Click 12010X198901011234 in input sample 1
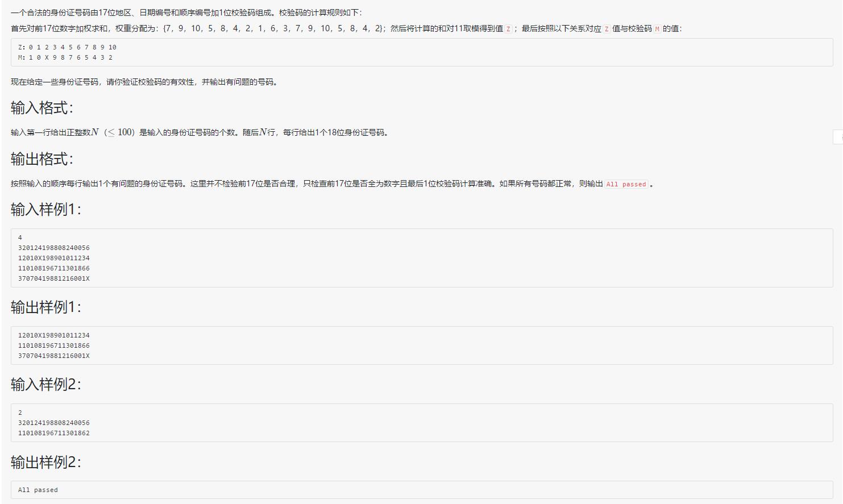Image resolution: width=843 pixels, height=504 pixels. point(54,258)
